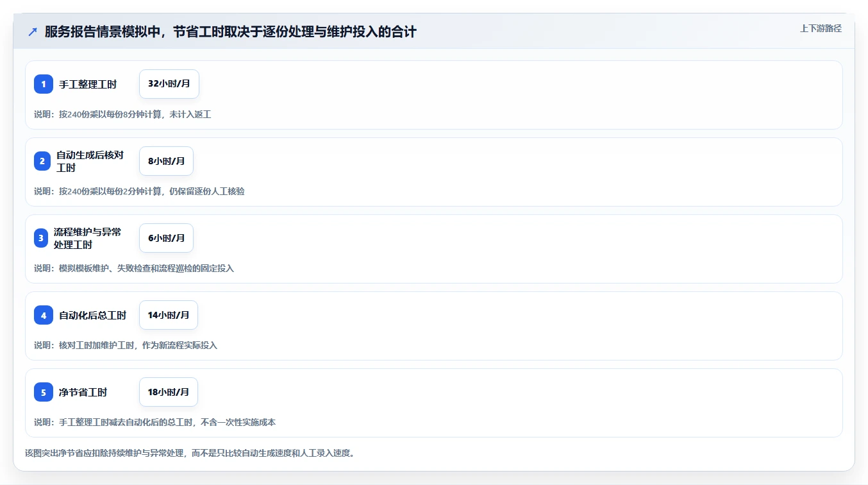Click the 净节省工时 label
The width and height of the screenshot is (868, 485).
pyautogui.click(x=83, y=392)
